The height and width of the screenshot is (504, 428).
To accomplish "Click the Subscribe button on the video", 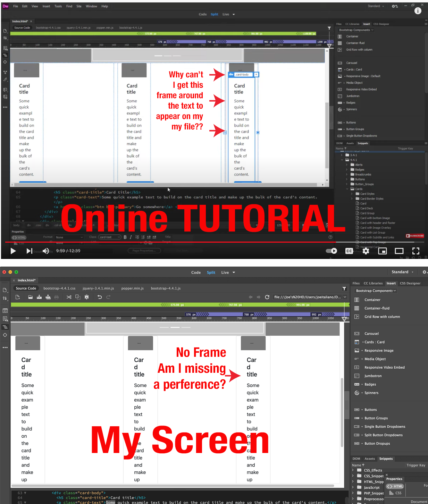I will click(x=415, y=236).
